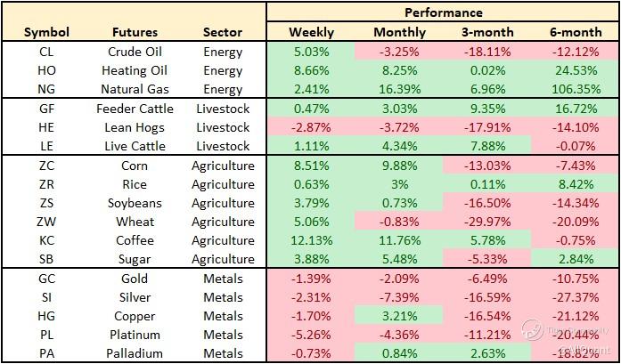
Task: Click Wheat 3-month value -29.97%
Action: coord(486,222)
